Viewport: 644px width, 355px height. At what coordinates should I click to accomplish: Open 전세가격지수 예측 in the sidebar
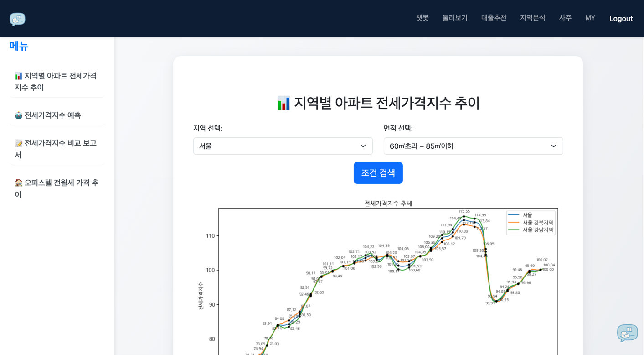pyautogui.click(x=57, y=115)
